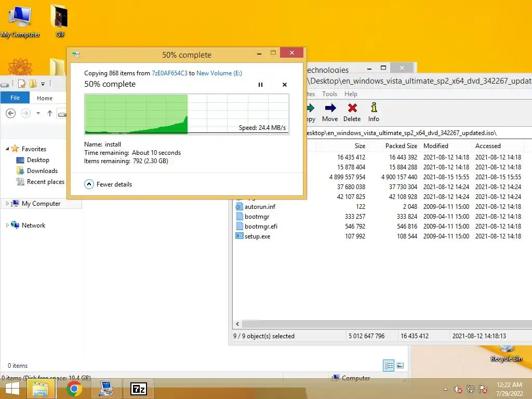Cancel the copy with the inner X button
532x399 pixels.
point(285,85)
